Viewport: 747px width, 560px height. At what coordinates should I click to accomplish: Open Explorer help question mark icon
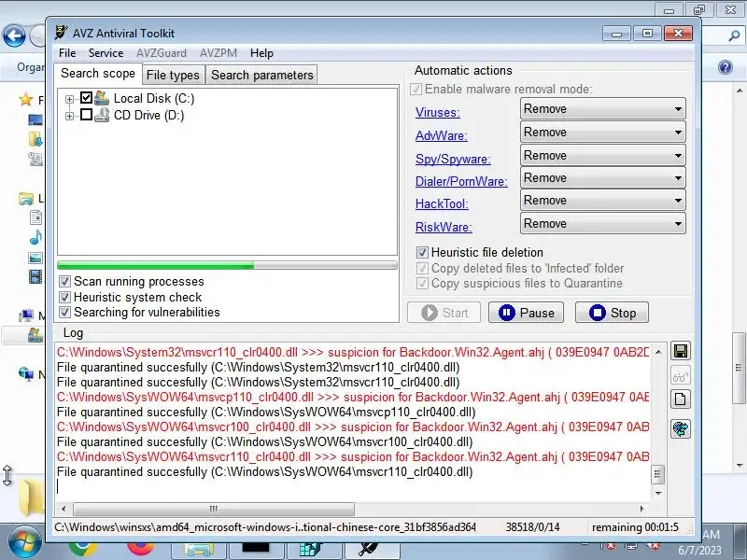coord(726,67)
